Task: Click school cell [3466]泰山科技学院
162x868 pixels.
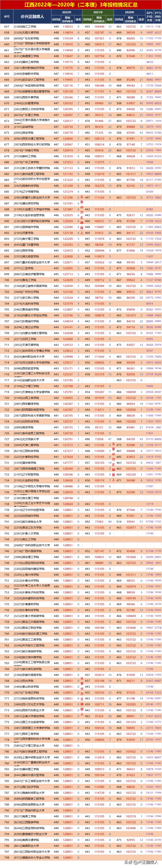Action: 32,686
